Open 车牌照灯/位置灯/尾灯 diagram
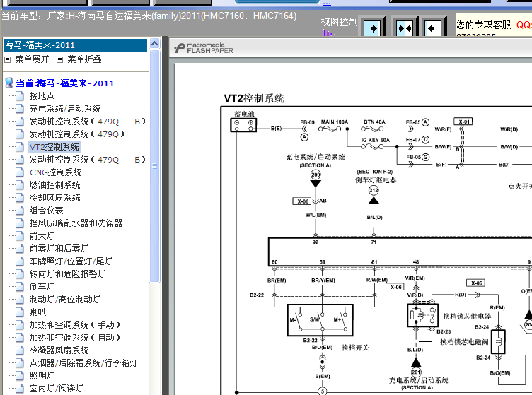The width and height of the screenshot is (532, 395). [x=71, y=261]
